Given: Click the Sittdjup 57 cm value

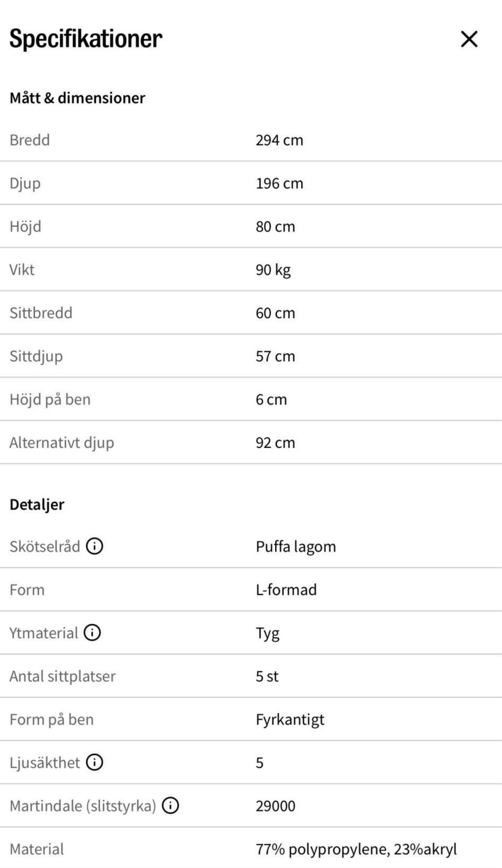Looking at the screenshot, I should point(276,356).
